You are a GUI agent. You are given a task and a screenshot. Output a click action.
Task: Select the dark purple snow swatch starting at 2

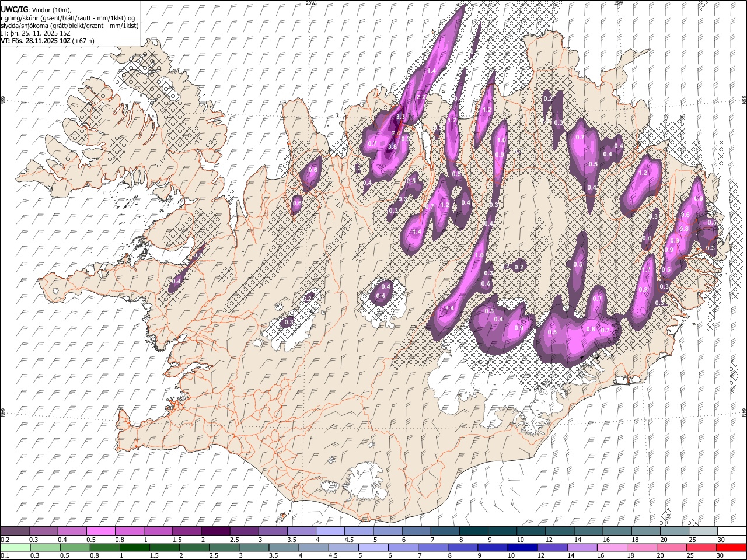click(x=215, y=531)
